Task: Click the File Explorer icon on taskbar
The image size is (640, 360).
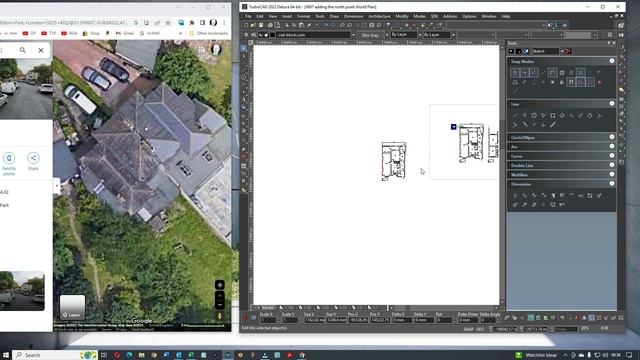Action: pos(142,355)
